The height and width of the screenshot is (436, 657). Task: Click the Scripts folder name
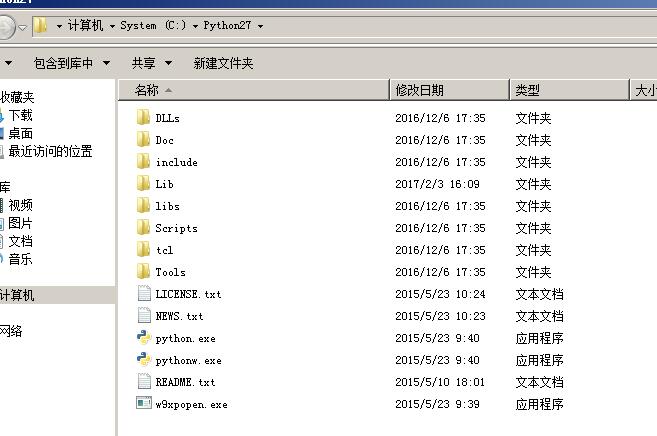click(176, 228)
